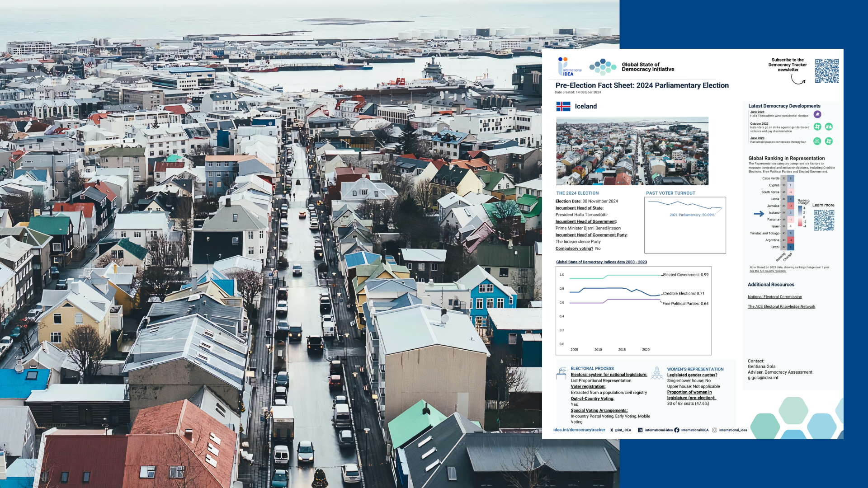Image resolution: width=868 pixels, height=488 pixels.
Task: Click the X social media icon
Action: click(x=612, y=430)
